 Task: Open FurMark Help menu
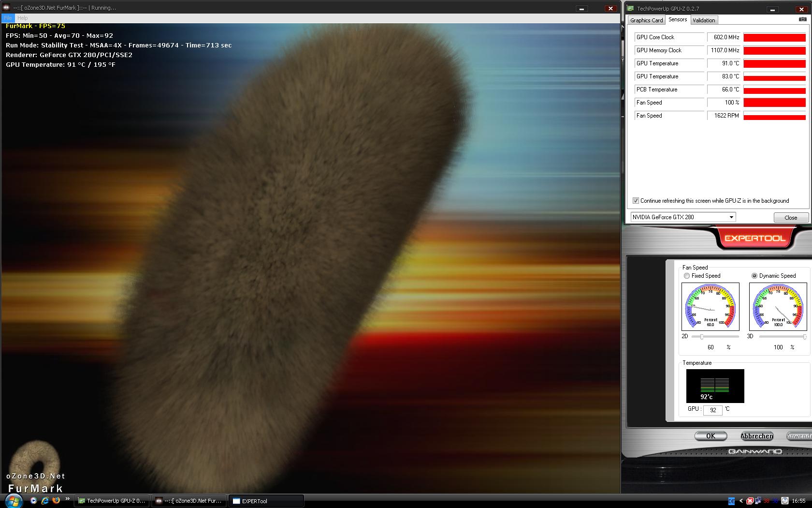[23, 18]
